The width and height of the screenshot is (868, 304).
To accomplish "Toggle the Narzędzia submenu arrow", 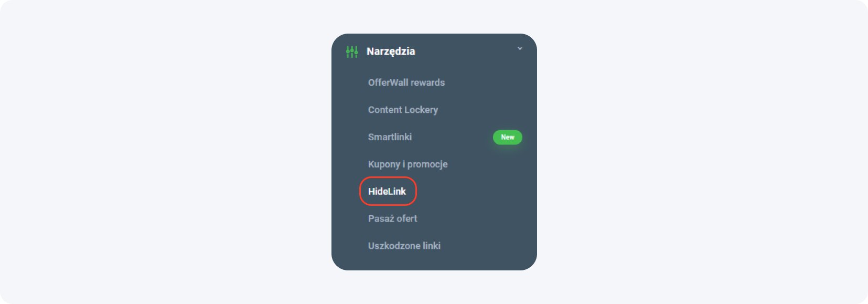I will click(520, 48).
